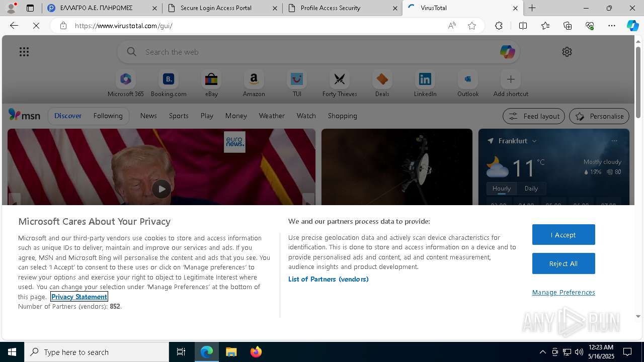Select Following feed tab
The height and width of the screenshot is (362, 644).
[x=108, y=116]
